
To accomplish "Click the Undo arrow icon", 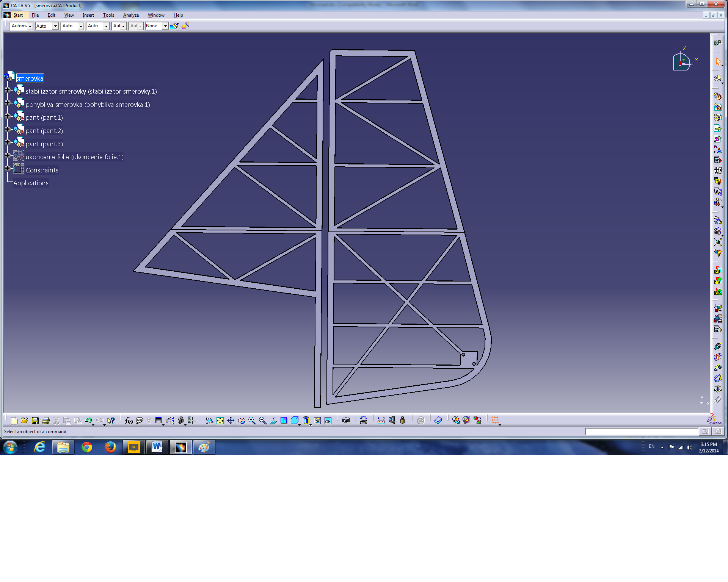I will click(x=88, y=421).
